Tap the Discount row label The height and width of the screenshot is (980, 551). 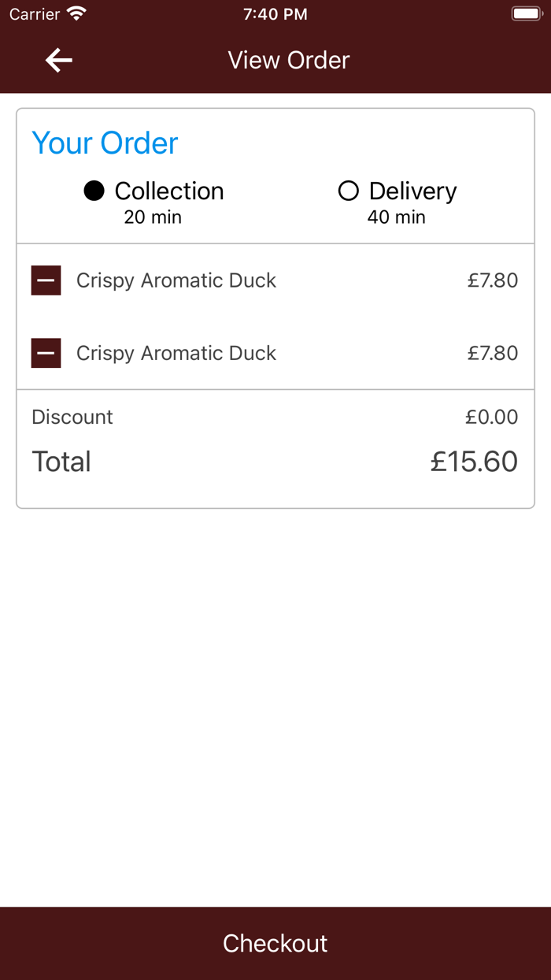[72, 417]
